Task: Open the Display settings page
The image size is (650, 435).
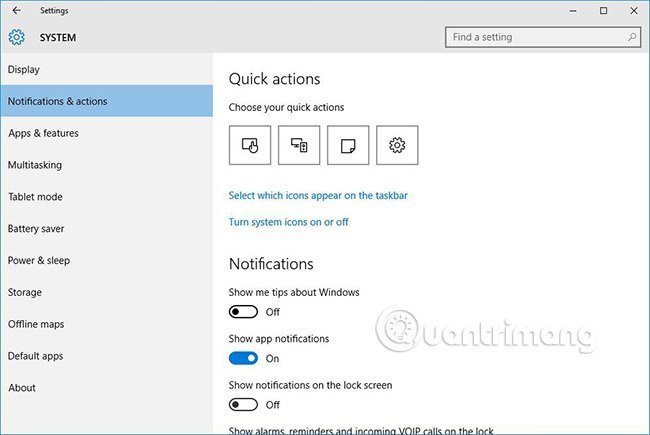Action: tap(107, 69)
